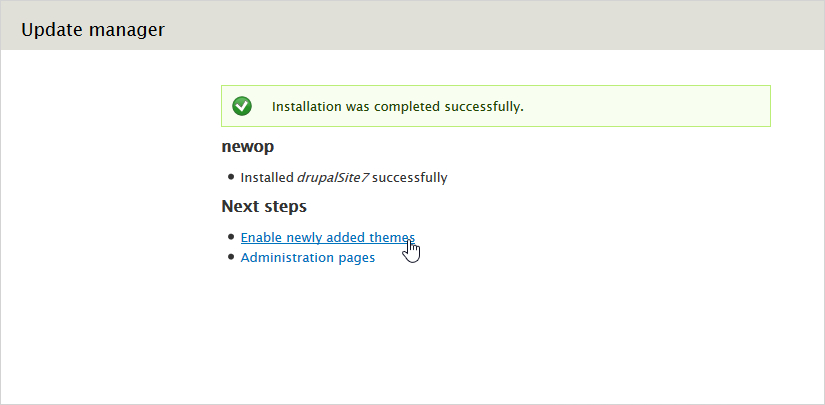825x405 pixels.
Task: Click the green success checkmark icon
Action: [241, 106]
